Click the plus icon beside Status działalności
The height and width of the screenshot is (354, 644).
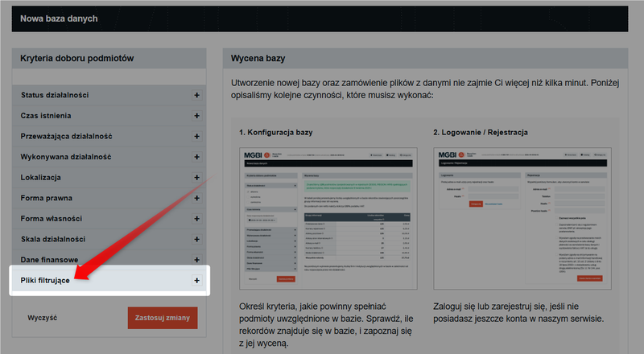coord(196,95)
